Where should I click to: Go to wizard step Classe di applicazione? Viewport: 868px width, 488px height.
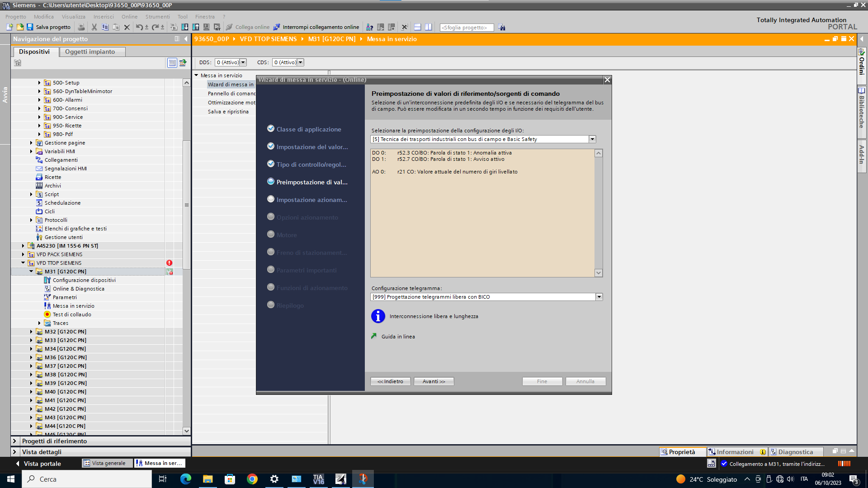point(309,129)
